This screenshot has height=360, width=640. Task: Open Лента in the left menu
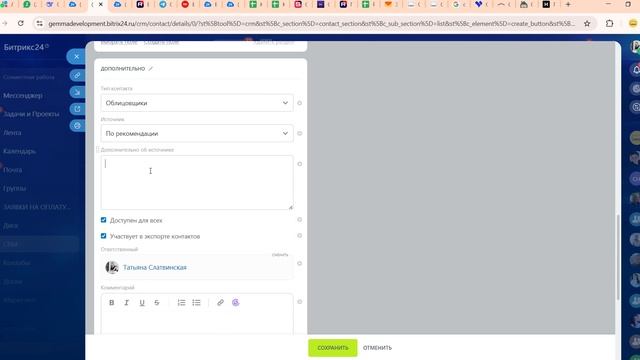click(x=12, y=133)
